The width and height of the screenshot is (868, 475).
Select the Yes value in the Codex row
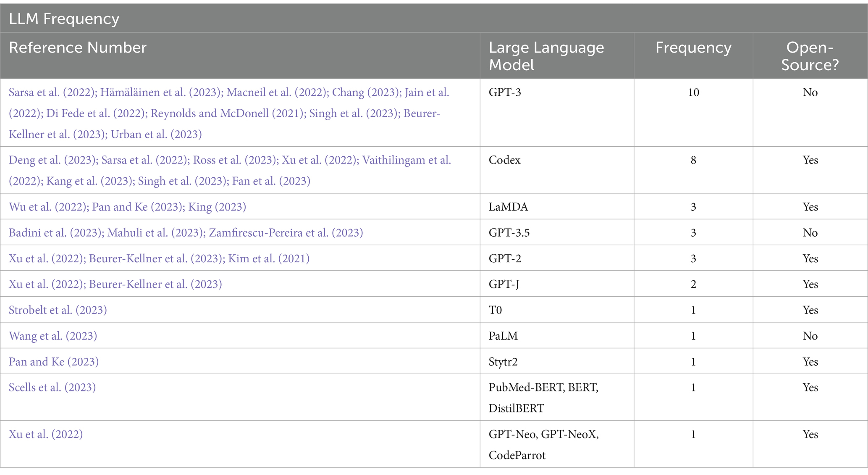pos(810,160)
